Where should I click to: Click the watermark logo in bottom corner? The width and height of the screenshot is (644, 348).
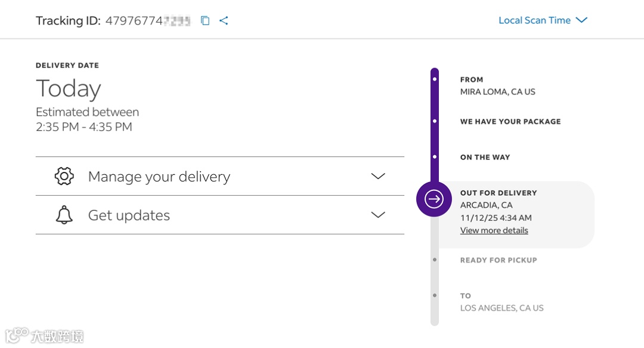[45, 335]
